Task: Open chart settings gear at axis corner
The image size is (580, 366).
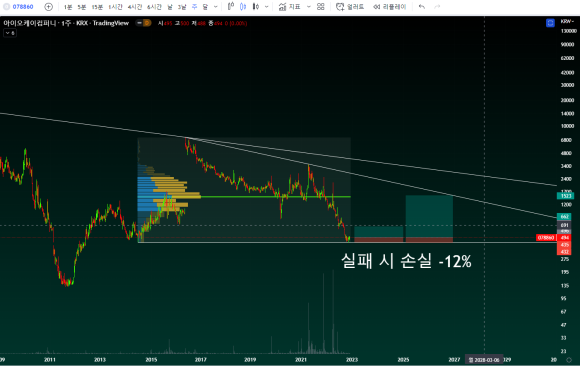Action: 569,360
